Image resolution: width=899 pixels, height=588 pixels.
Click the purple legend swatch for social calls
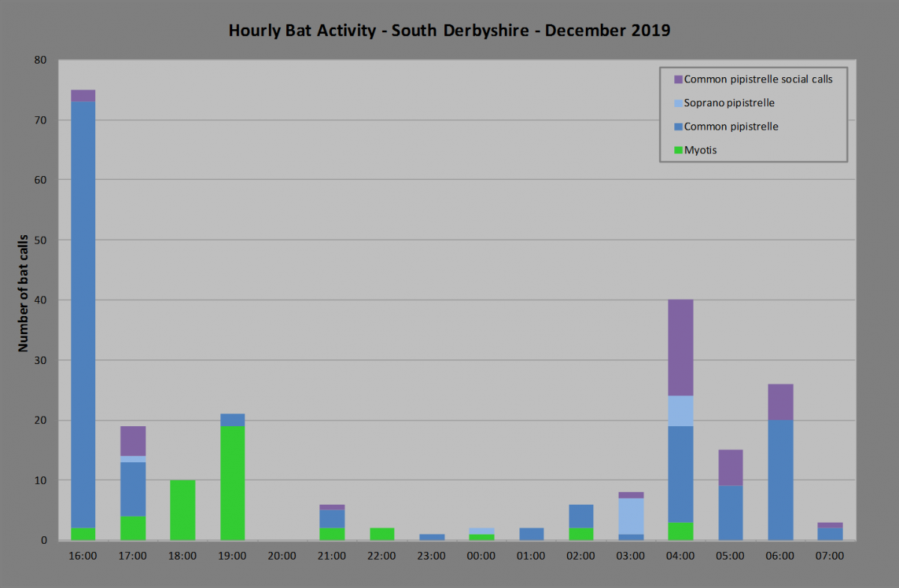(x=678, y=79)
